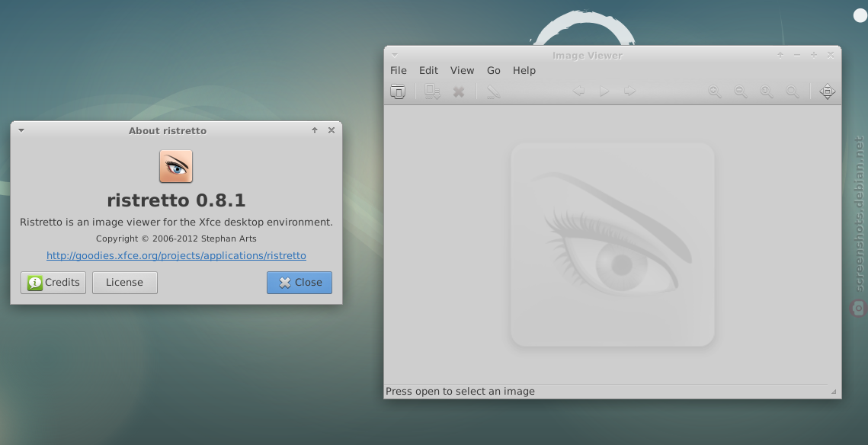Click the Zoom to Fit magnifier icon
This screenshot has height=445, width=868.
pyautogui.click(x=792, y=91)
